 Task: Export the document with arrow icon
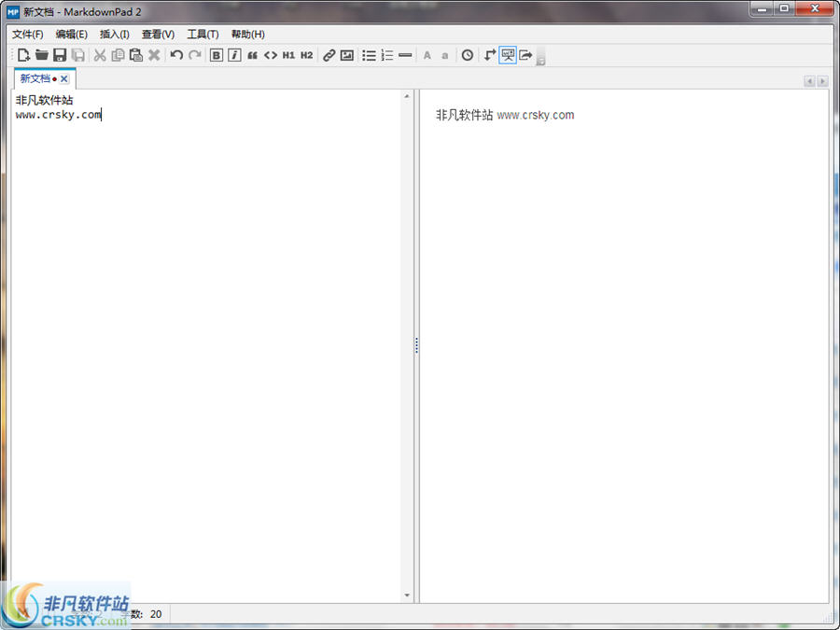[526, 55]
